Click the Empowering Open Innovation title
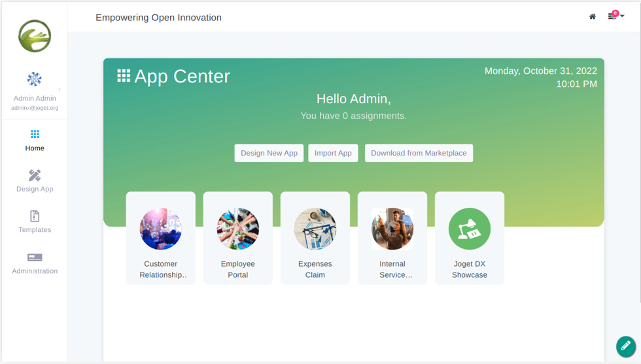This screenshot has width=641, height=364. (x=158, y=18)
